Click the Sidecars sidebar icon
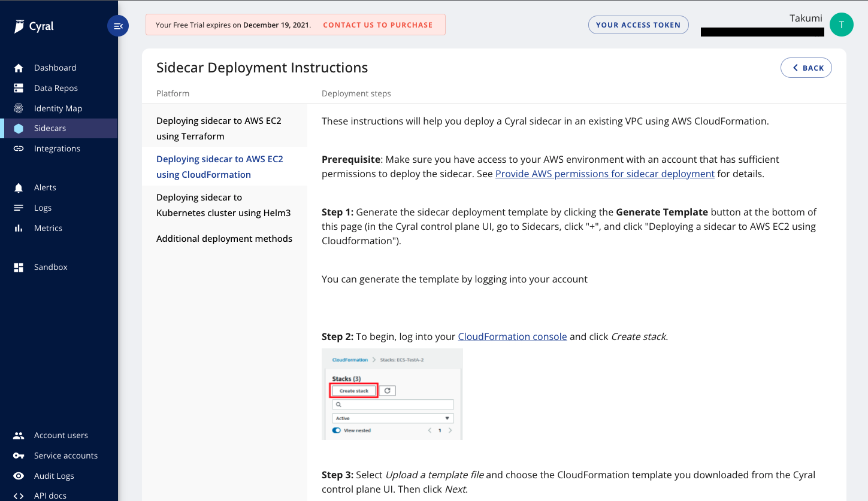Viewport: 868px width, 501px height. pyautogui.click(x=19, y=128)
